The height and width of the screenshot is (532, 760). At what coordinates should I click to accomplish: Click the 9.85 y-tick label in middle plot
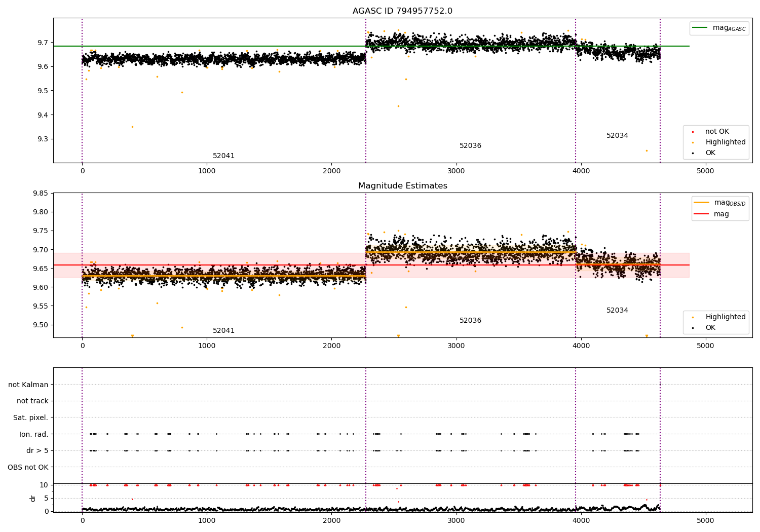coord(41,194)
